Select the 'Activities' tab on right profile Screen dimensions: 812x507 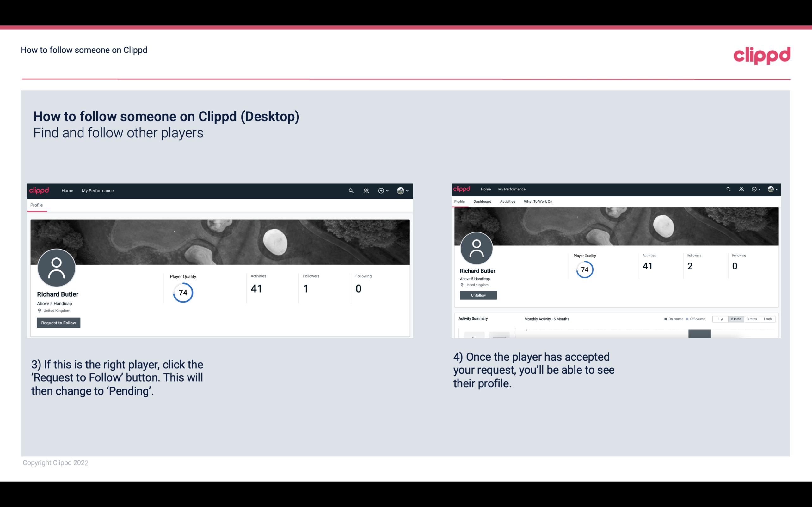tap(506, 202)
